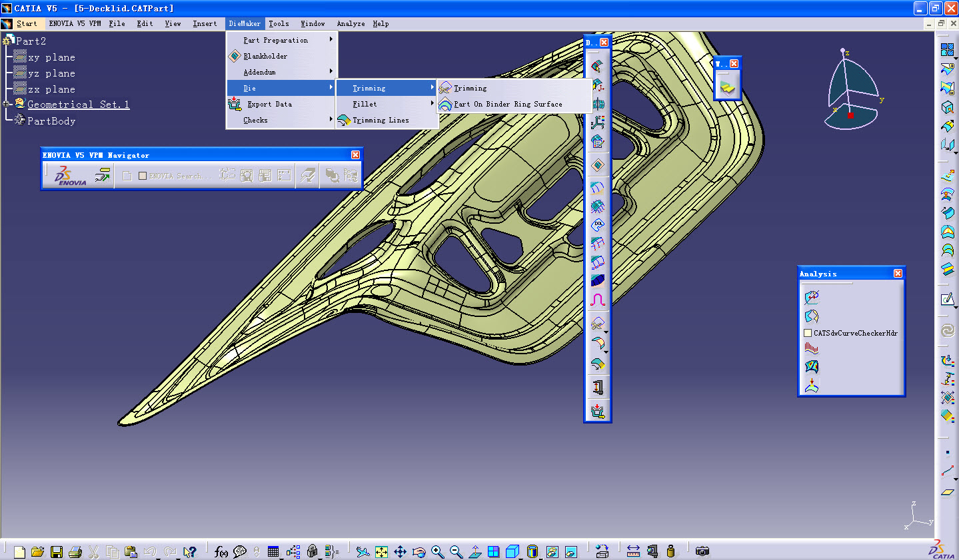Open the Tools menu
Image resolution: width=959 pixels, height=560 pixels.
coord(279,23)
